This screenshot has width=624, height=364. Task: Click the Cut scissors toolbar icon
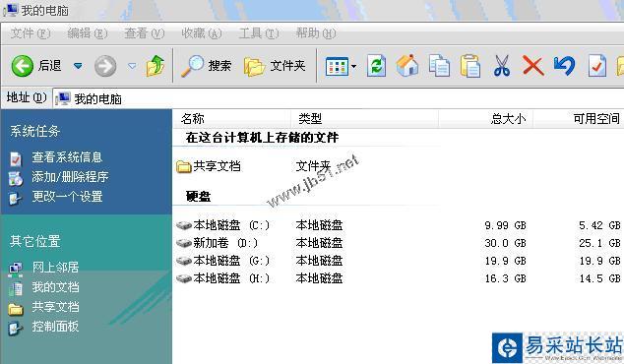(502, 66)
